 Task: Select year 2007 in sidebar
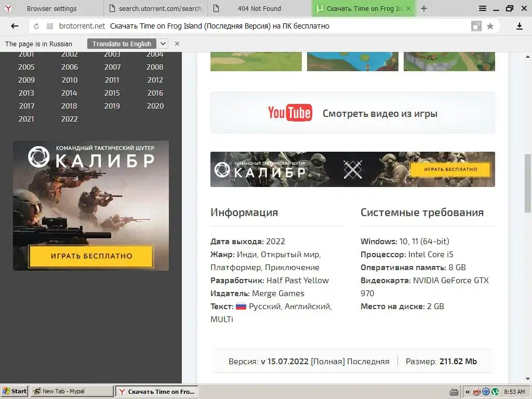pyautogui.click(x=112, y=67)
